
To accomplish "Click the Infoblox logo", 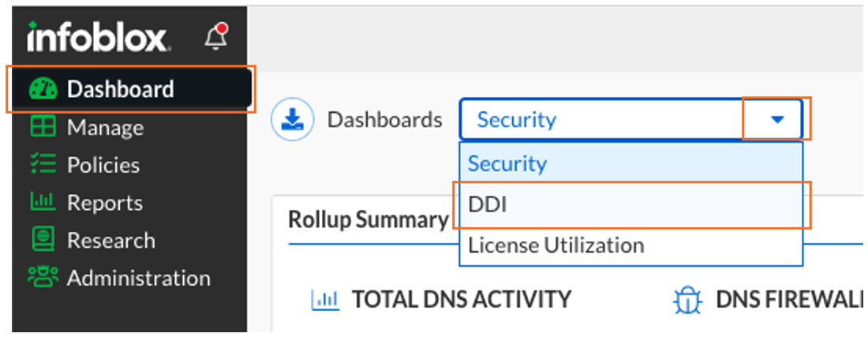I will coord(98,37).
